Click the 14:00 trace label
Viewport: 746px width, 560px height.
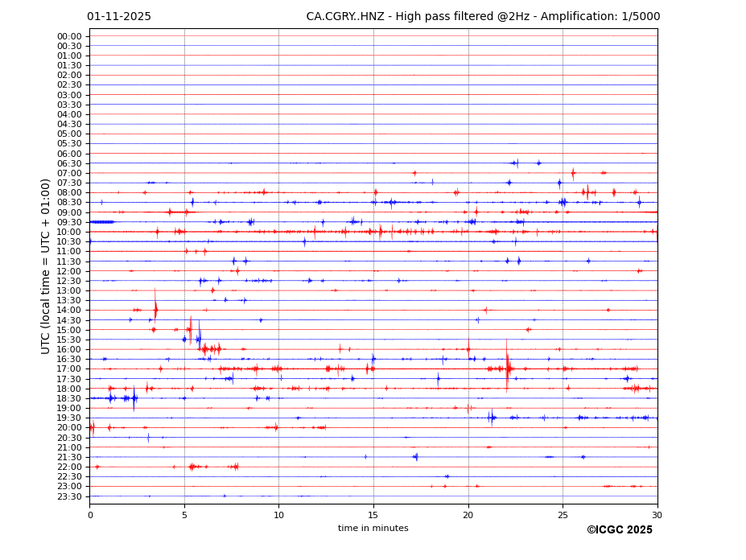69,311
